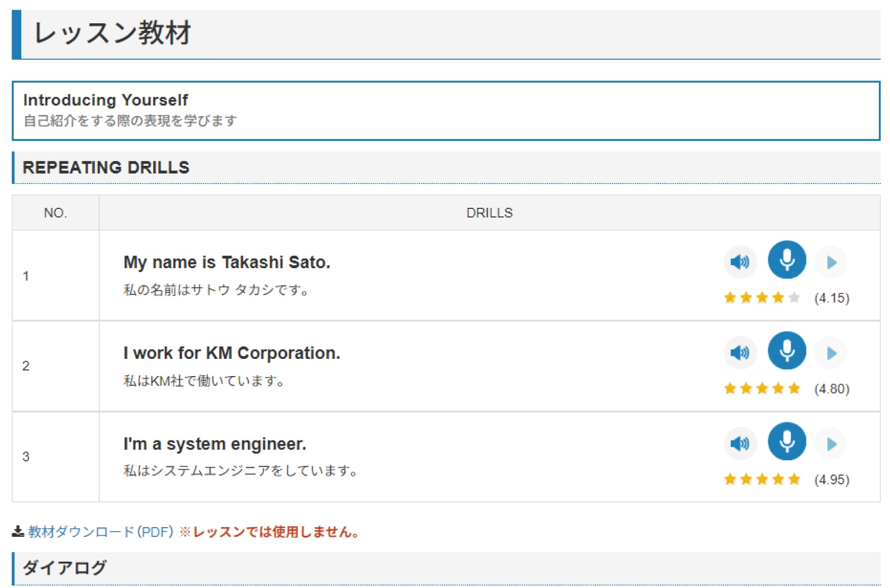This screenshot has width=890, height=588.
Task: Click the score (4.80)
Action: tap(832, 389)
